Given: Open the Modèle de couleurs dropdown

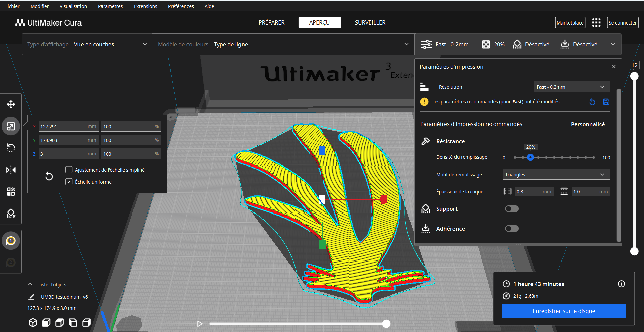Looking at the screenshot, I should pyautogui.click(x=283, y=44).
